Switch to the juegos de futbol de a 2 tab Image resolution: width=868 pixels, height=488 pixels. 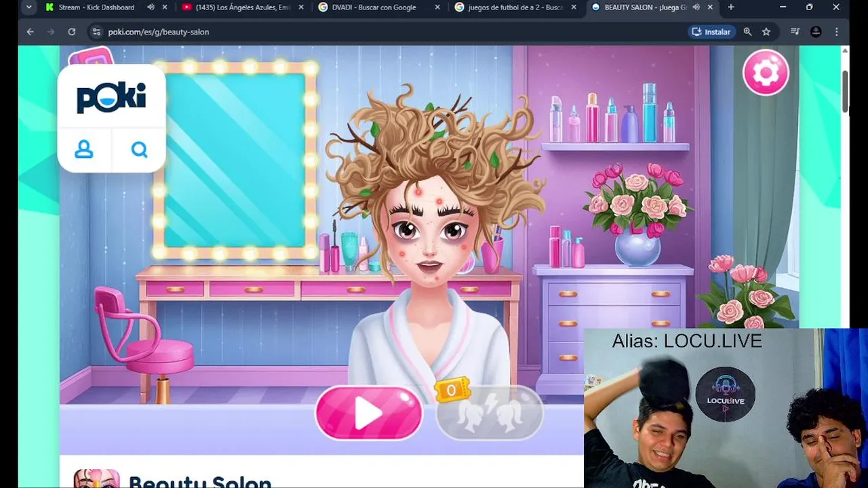[515, 7]
